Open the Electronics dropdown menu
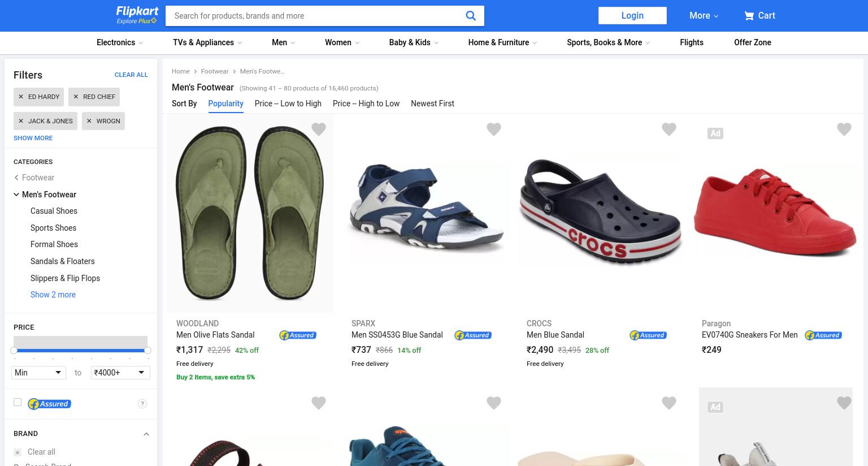 pyautogui.click(x=119, y=42)
